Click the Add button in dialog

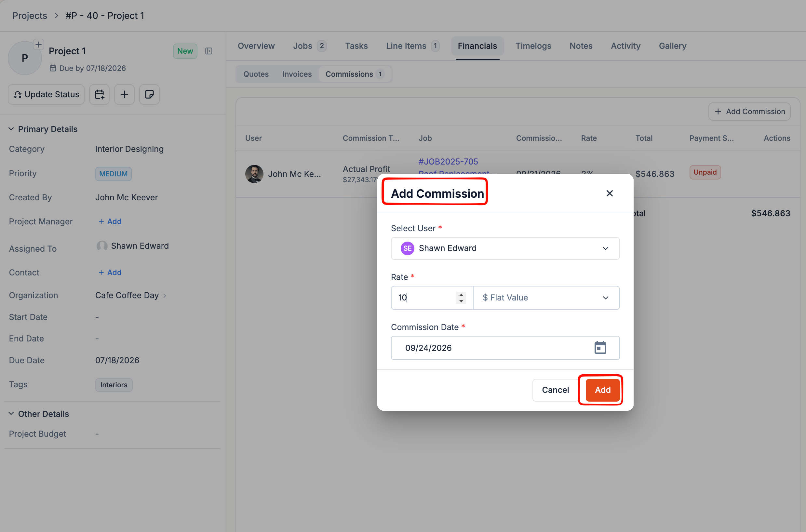point(602,390)
